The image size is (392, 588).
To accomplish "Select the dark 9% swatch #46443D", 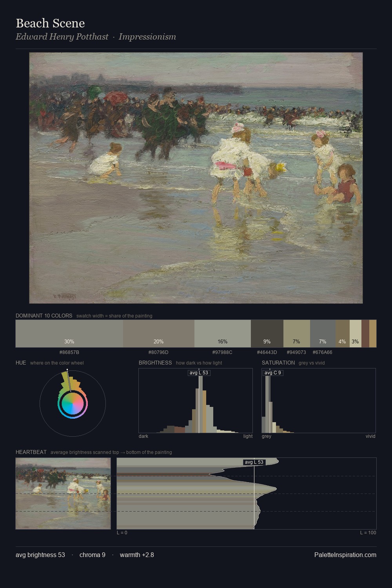I will [x=267, y=334].
